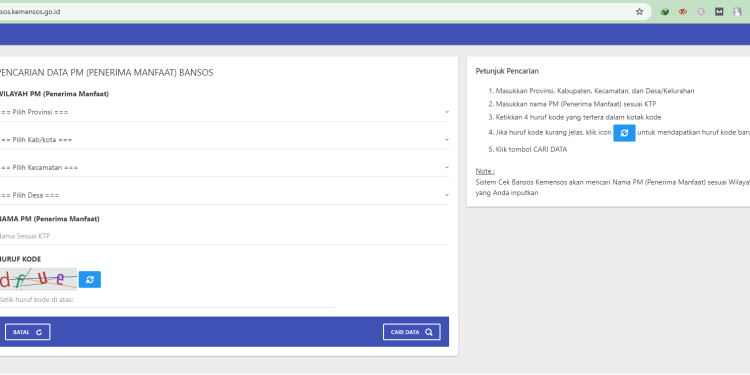
Task: Click instruction 'Masukkan Provinsi, Kabupaten, Kecamatan'
Action: point(595,91)
